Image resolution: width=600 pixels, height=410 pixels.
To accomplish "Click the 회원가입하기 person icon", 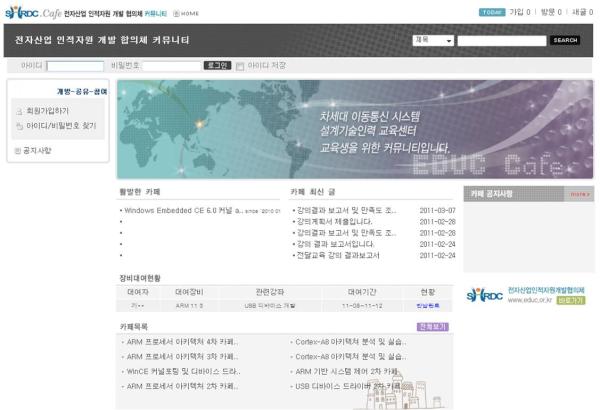I will 19,111.
